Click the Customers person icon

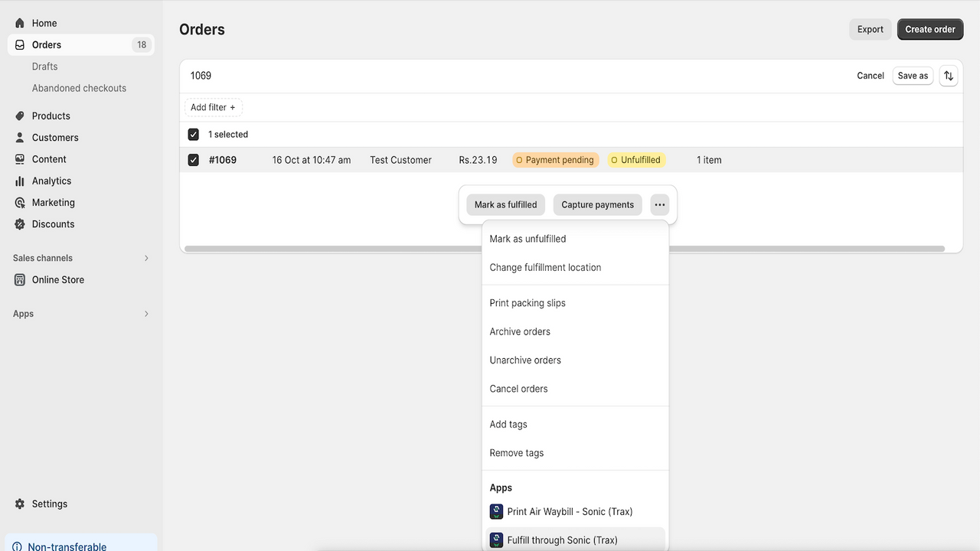click(x=20, y=138)
